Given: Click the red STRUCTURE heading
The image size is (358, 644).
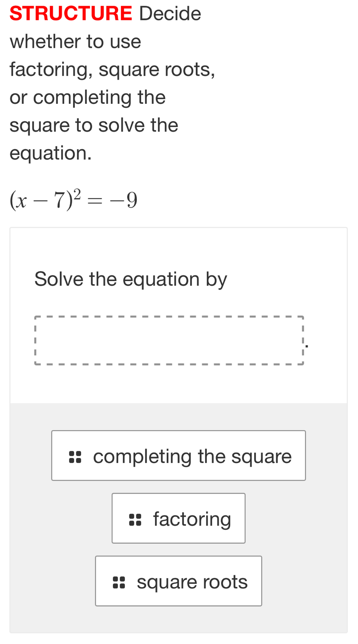Looking at the screenshot, I should [x=71, y=14].
